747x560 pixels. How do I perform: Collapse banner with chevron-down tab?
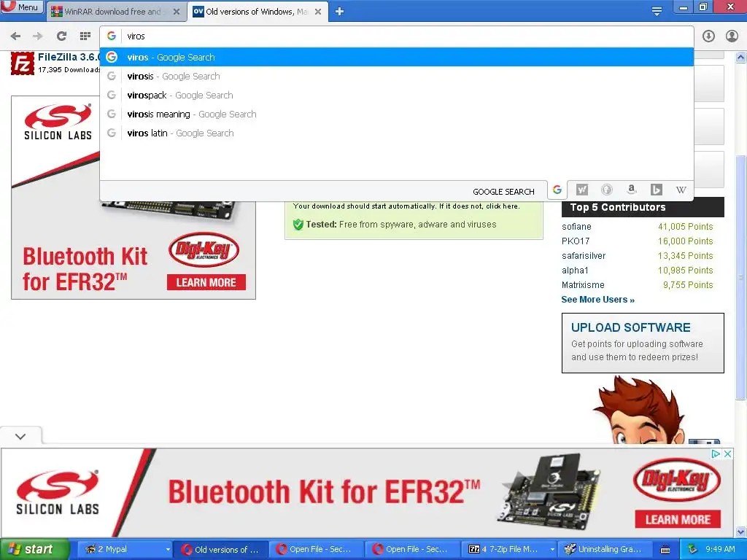click(x=20, y=436)
